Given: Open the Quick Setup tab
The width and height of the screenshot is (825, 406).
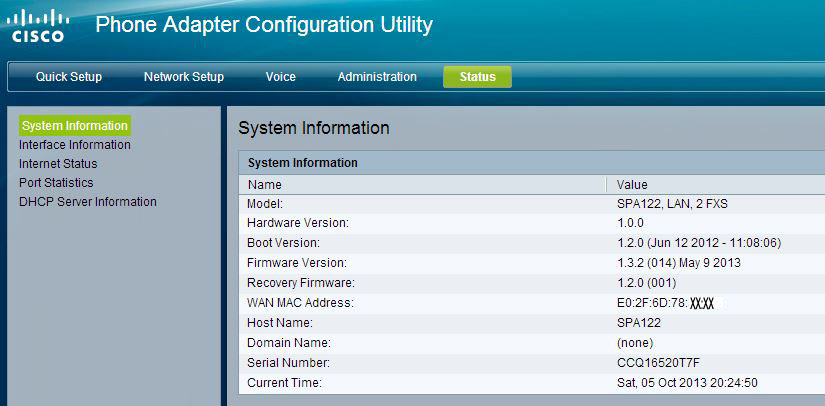Looking at the screenshot, I should [69, 77].
